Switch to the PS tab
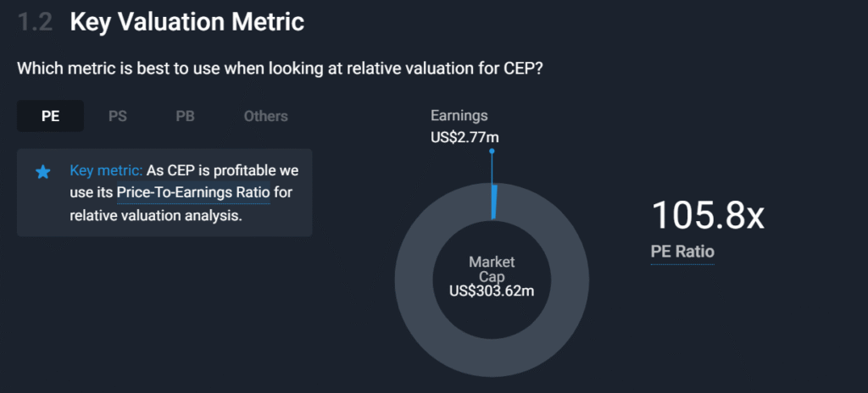The width and height of the screenshot is (868, 393). point(118,116)
